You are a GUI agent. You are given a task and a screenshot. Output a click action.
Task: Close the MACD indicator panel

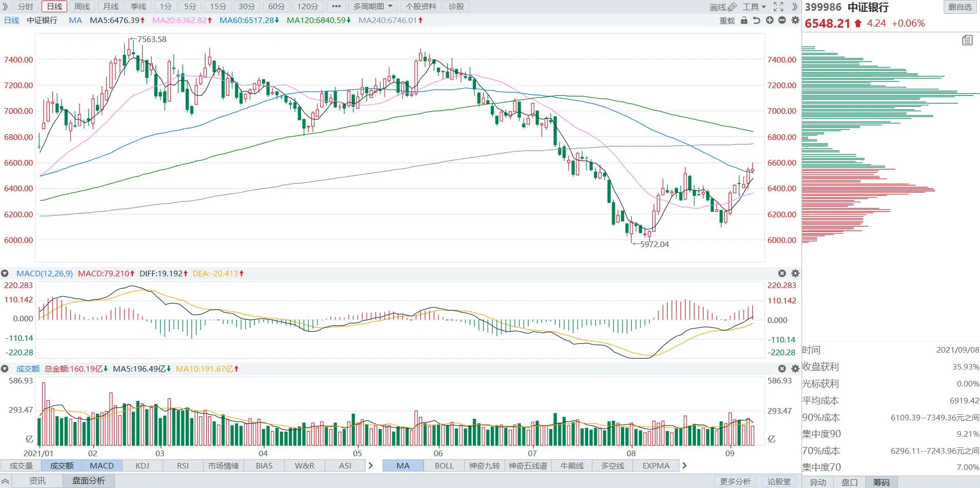coord(782,274)
